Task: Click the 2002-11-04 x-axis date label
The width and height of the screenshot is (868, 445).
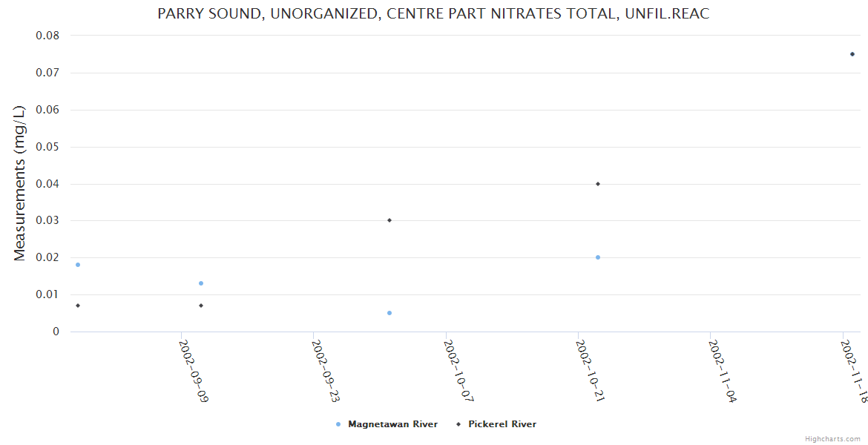Action: click(x=723, y=371)
